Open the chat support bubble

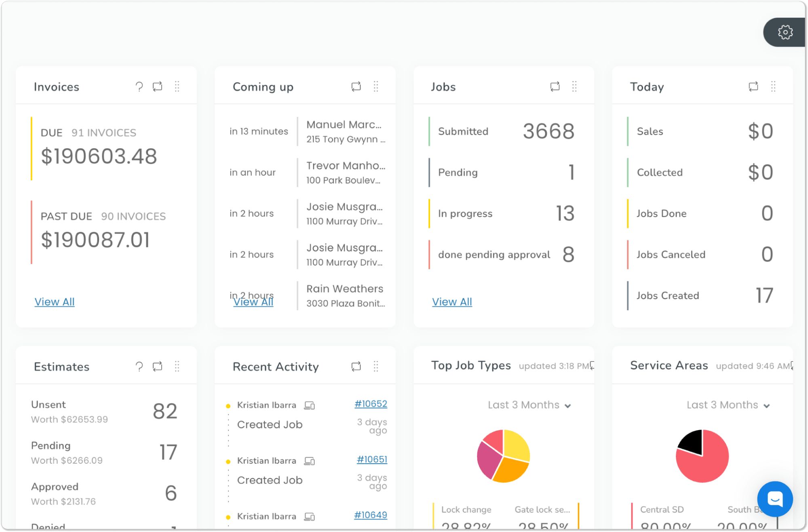click(775, 499)
